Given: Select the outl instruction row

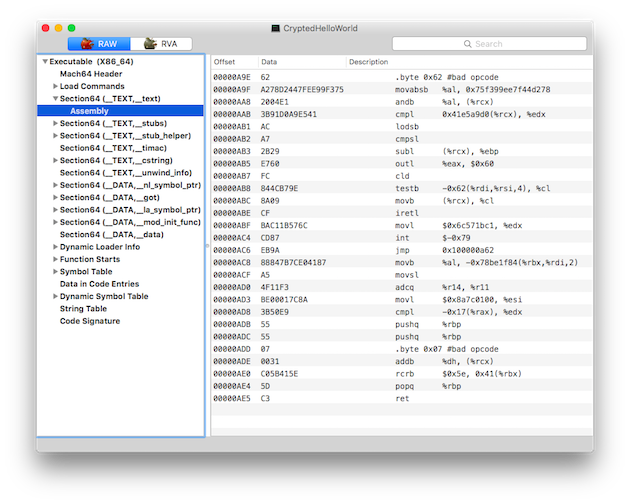Looking at the screenshot, I should [x=402, y=164].
